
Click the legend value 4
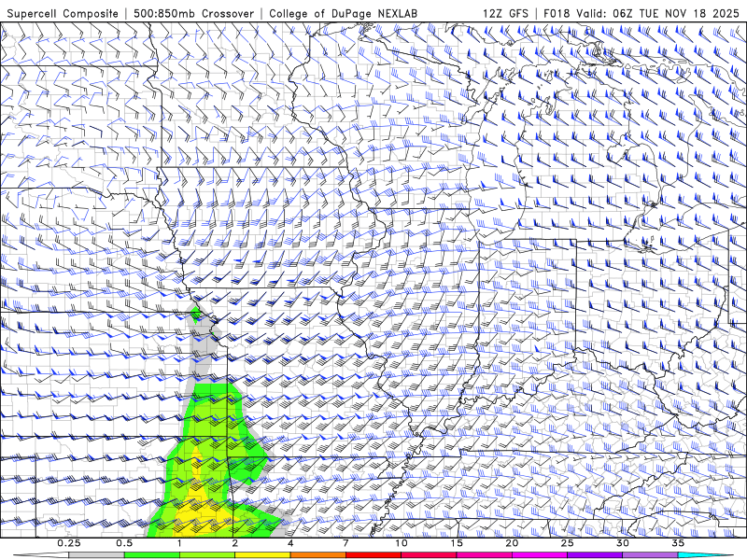[x=290, y=543]
